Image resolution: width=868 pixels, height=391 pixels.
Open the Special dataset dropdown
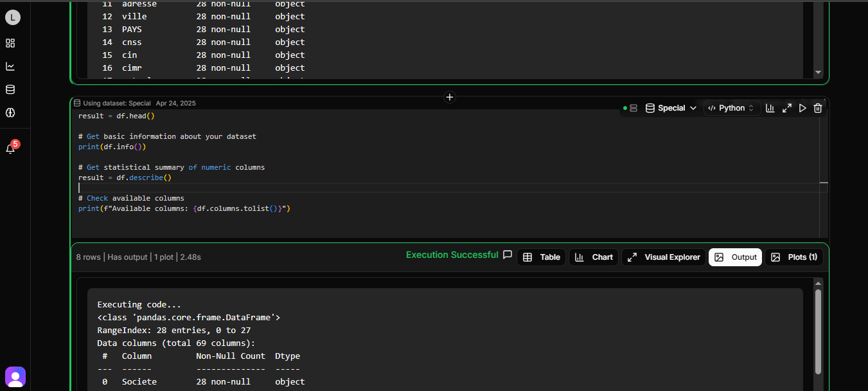click(671, 108)
